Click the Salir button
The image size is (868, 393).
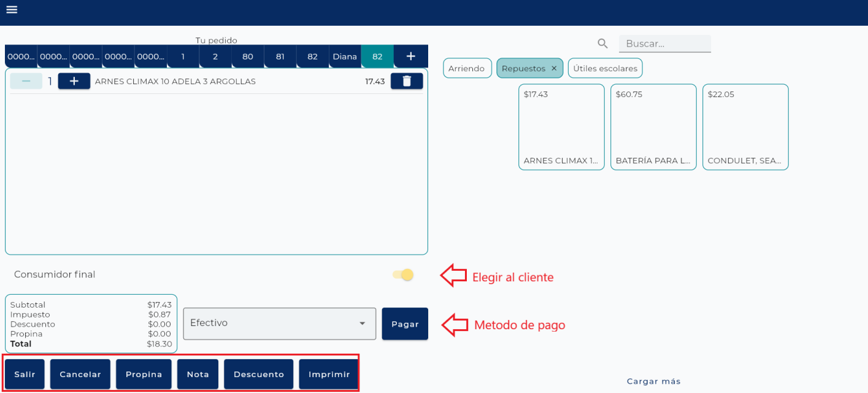pos(25,374)
